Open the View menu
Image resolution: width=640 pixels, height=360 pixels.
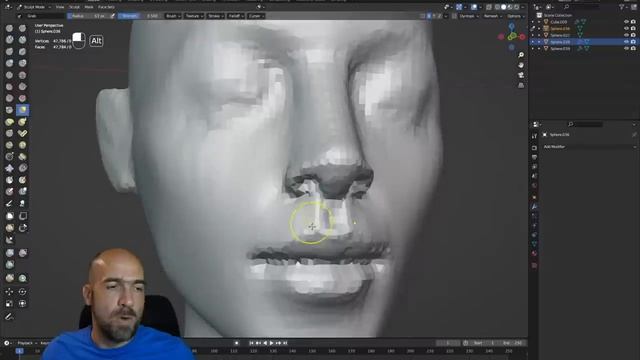(x=60, y=7)
